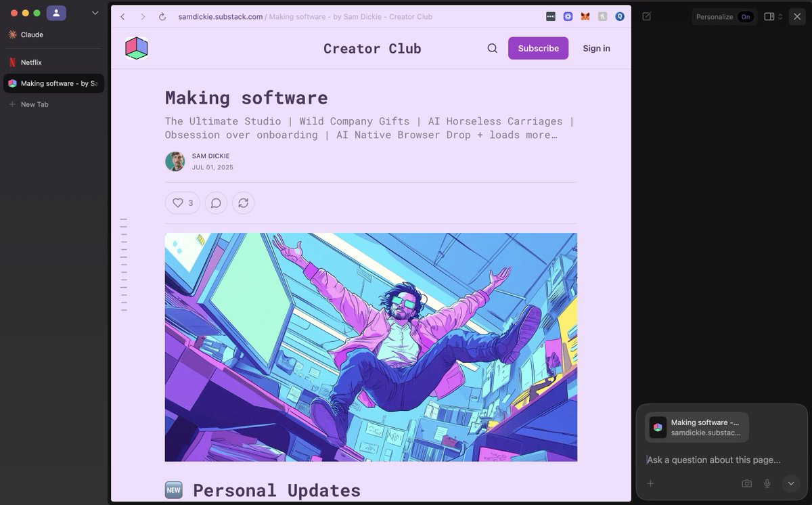Switch to the Claude tab in the sidebar
The image size is (812, 505).
[x=54, y=35]
